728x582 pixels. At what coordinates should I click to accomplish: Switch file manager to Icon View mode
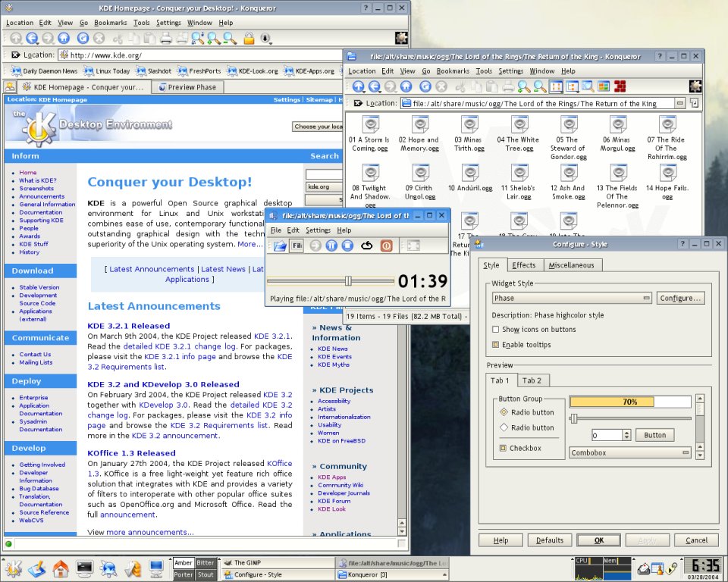[556, 86]
